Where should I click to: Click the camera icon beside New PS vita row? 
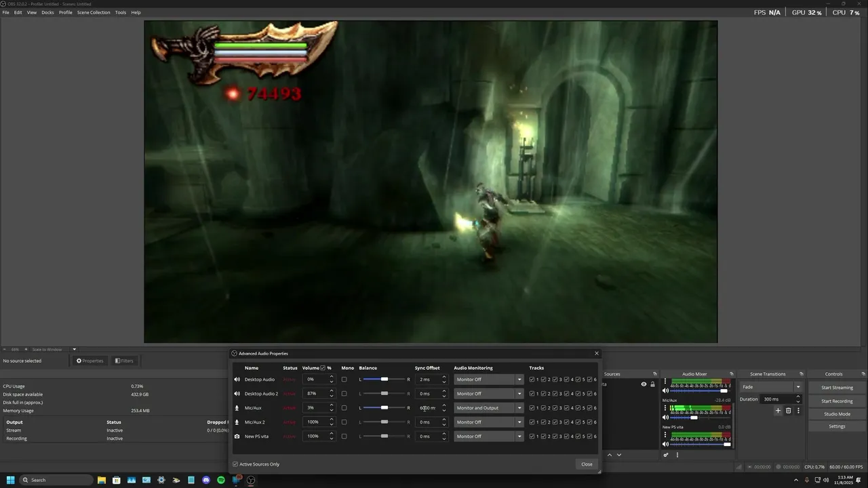pos(237,436)
